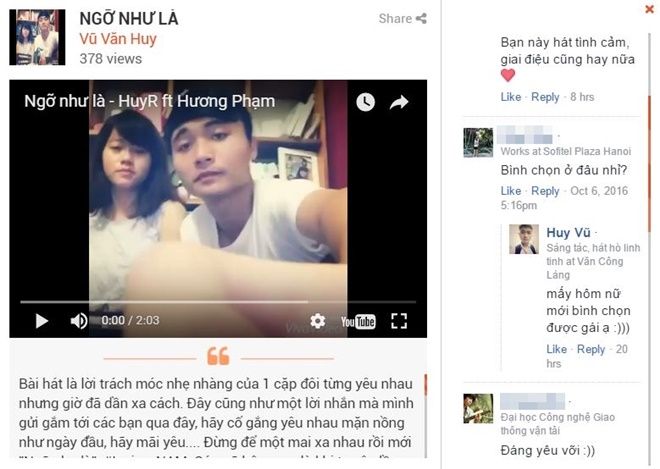The image size is (660, 469).
Task: Reply to Huy Vũ's comment
Action: click(x=591, y=349)
